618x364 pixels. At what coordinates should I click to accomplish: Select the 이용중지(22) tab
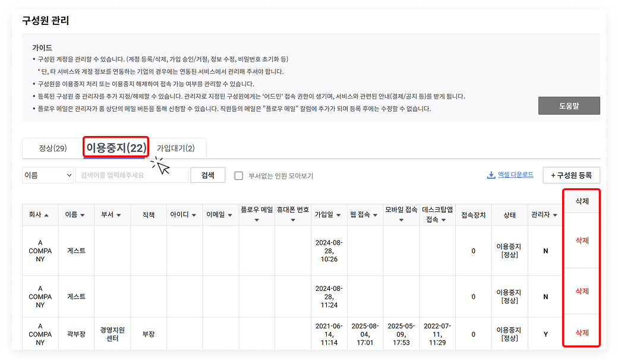coord(116,147)
